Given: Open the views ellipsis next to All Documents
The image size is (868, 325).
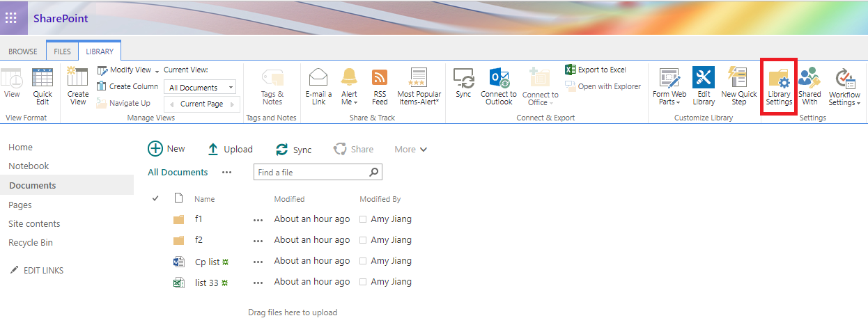Looking at the screenshot, I should click(226, 173).
